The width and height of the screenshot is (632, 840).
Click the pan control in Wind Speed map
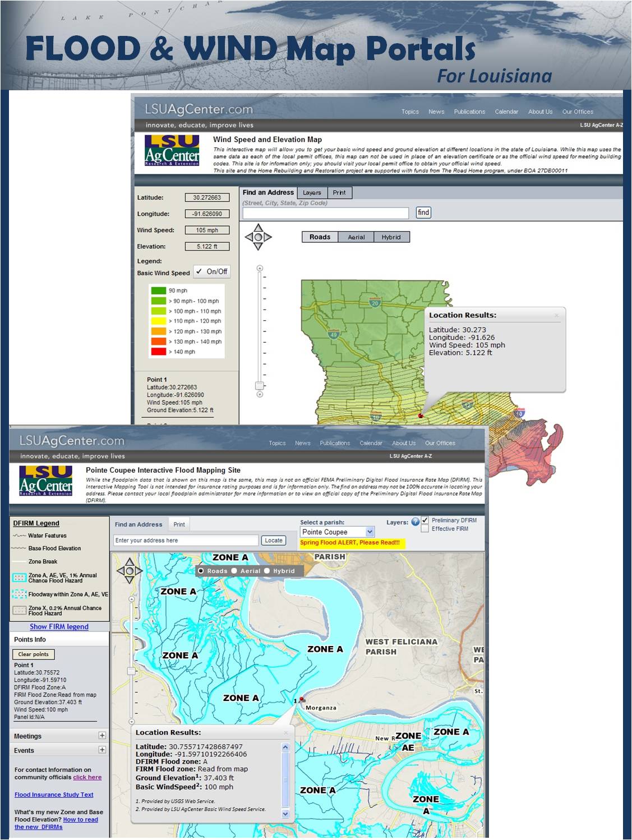pos(258,237)
